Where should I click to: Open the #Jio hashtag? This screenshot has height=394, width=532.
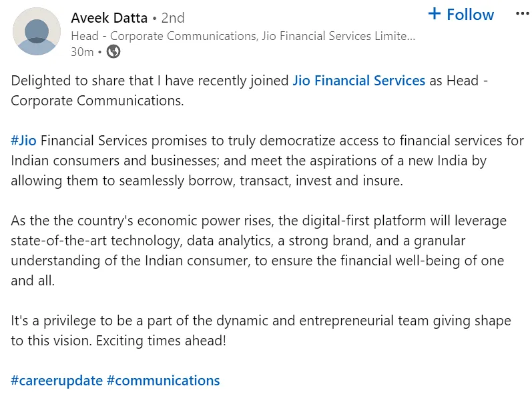pyautogui.click(x=23, y=140)
